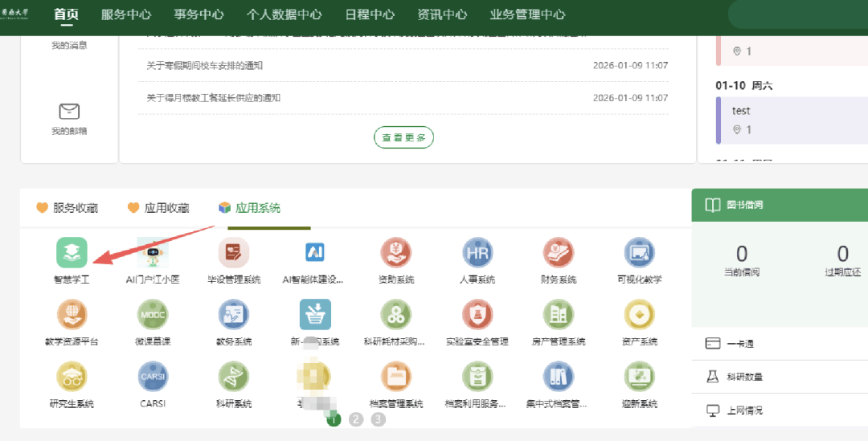868x441 pixels.
Task: Click the 图书借阅 book icon
Action: 712,205
